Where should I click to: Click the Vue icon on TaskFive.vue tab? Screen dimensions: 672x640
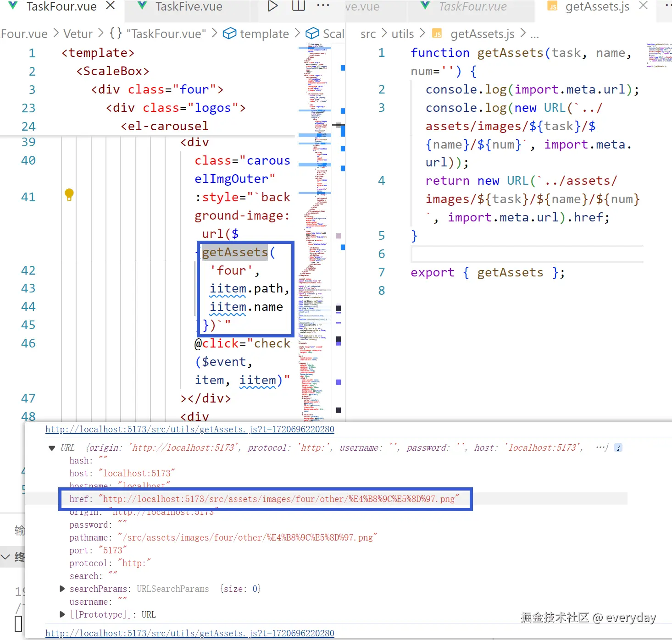143,6
